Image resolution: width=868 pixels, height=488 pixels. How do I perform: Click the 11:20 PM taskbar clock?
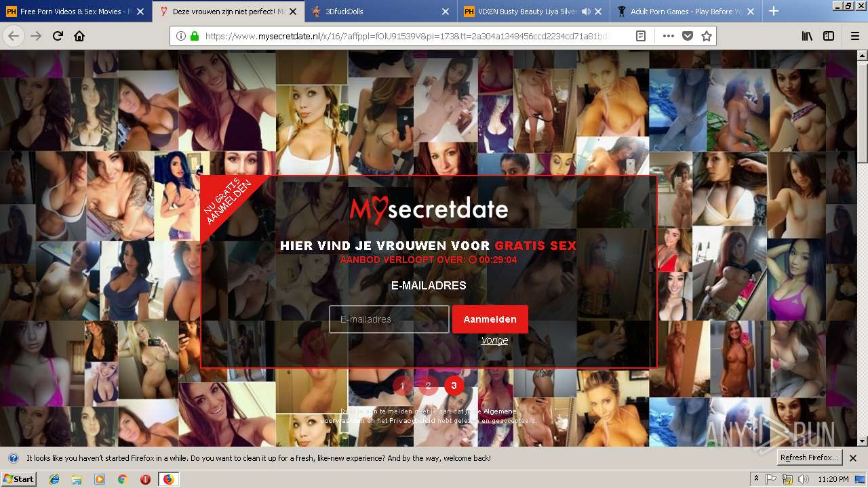[x=835, y=479]
